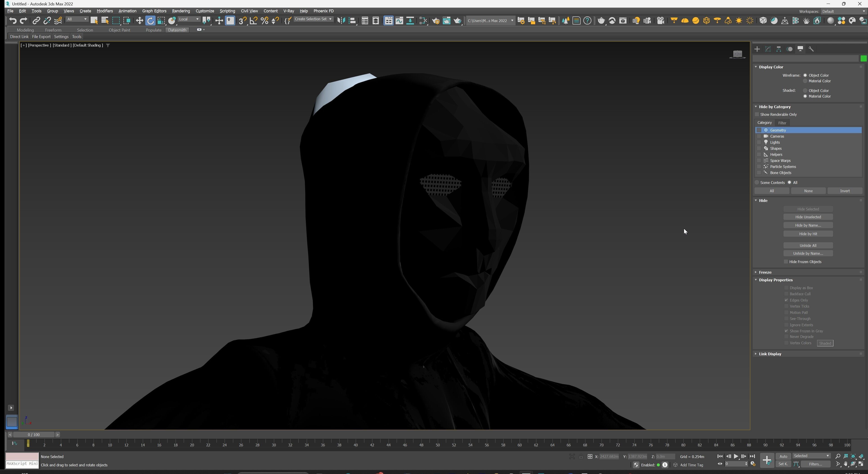Set Shaded display to Object Color

point(805,91)
